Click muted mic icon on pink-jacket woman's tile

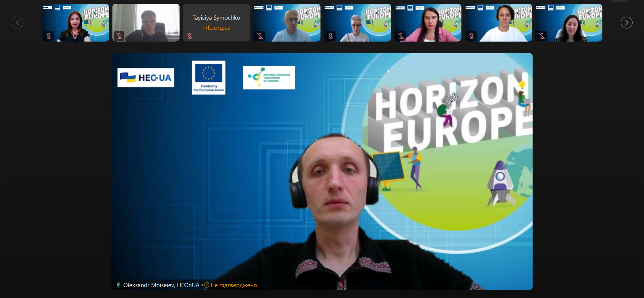401,36
